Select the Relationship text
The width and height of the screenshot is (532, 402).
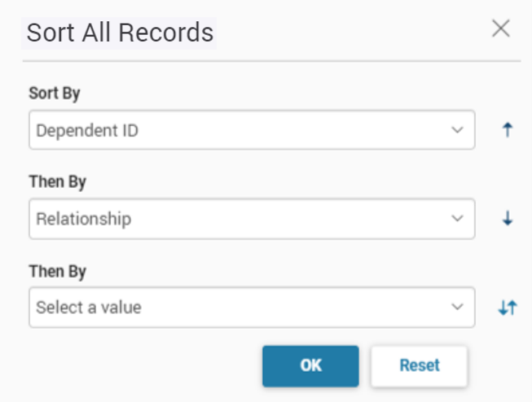coord(83,219)
